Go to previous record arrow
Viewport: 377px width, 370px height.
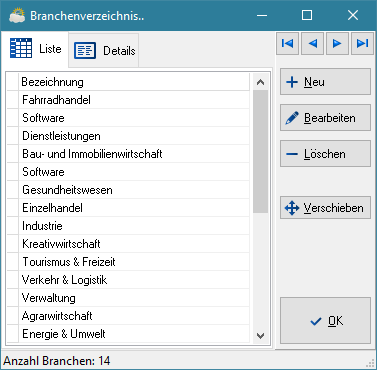[312, 43]
